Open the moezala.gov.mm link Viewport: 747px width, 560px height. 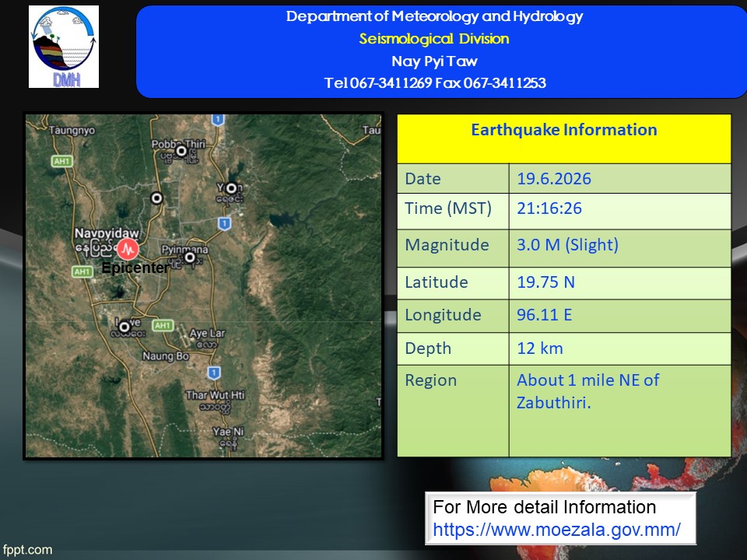click(x=556, y=530)
